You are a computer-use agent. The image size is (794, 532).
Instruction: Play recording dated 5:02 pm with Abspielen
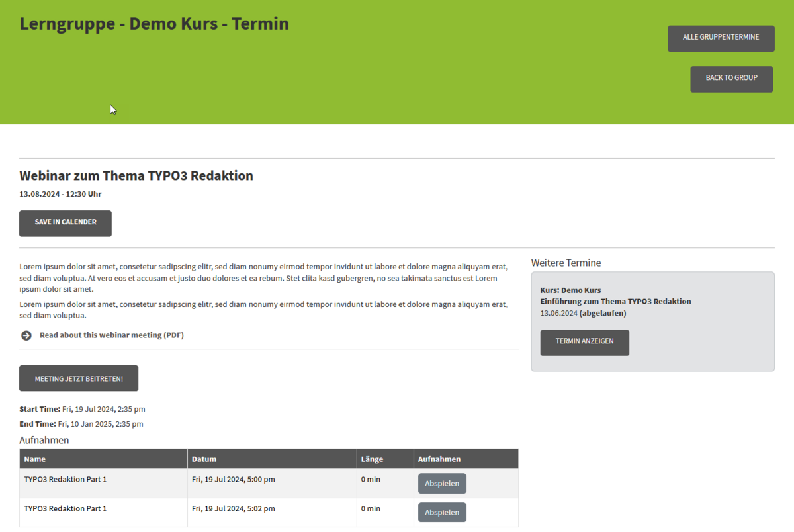click(x=442, y=512)
